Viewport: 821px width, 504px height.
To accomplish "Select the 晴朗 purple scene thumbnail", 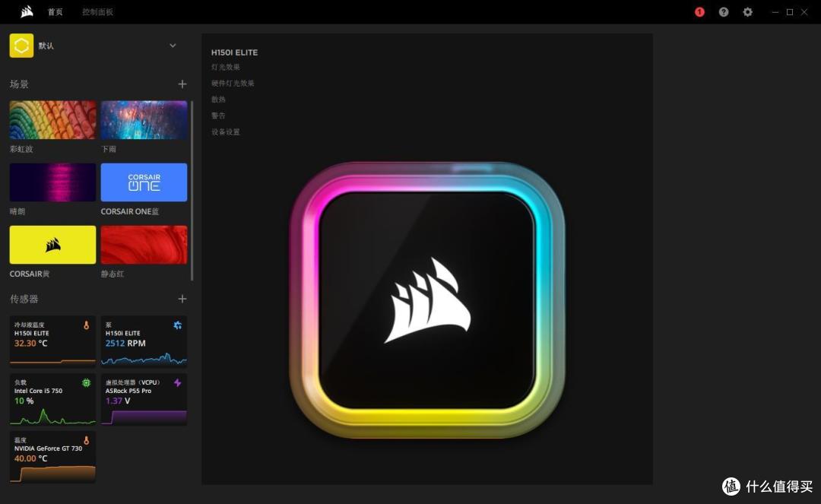I will (52, 182).
